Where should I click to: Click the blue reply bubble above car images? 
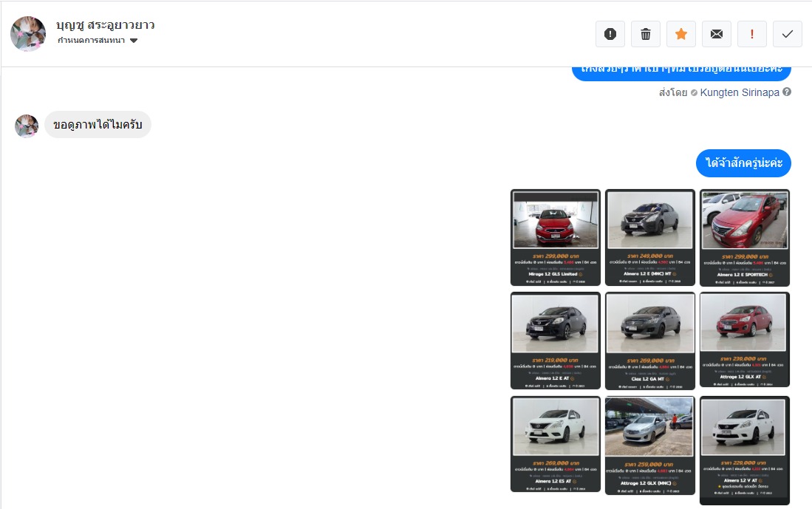pyautogui.click(x=743, y=163)
